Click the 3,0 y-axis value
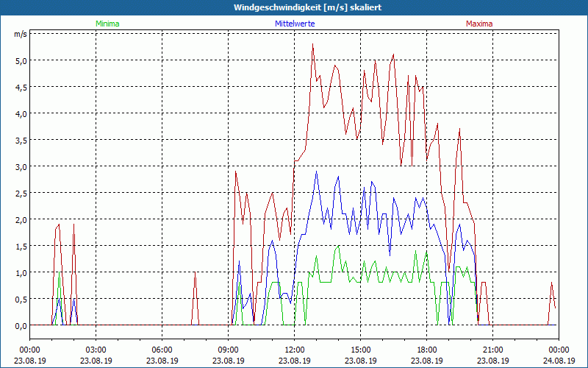588x368 pixels. click(x=21, y=167)
